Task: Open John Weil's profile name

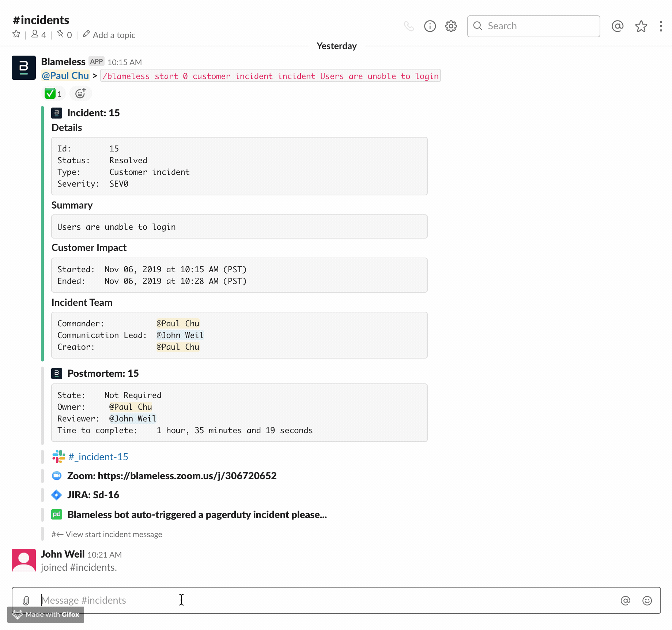Action: [63, 554]
